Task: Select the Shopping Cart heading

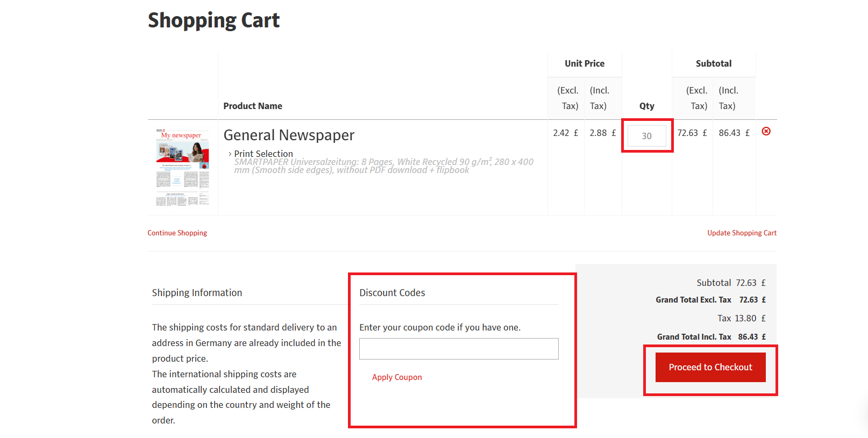Action: pos(214,20)
